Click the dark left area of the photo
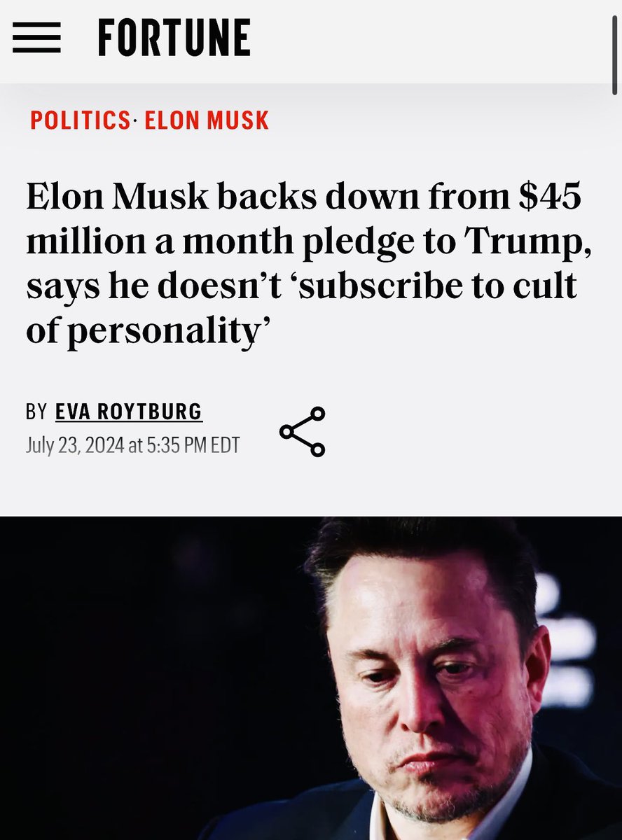This screenshot has height=840, width=622. 126,686
